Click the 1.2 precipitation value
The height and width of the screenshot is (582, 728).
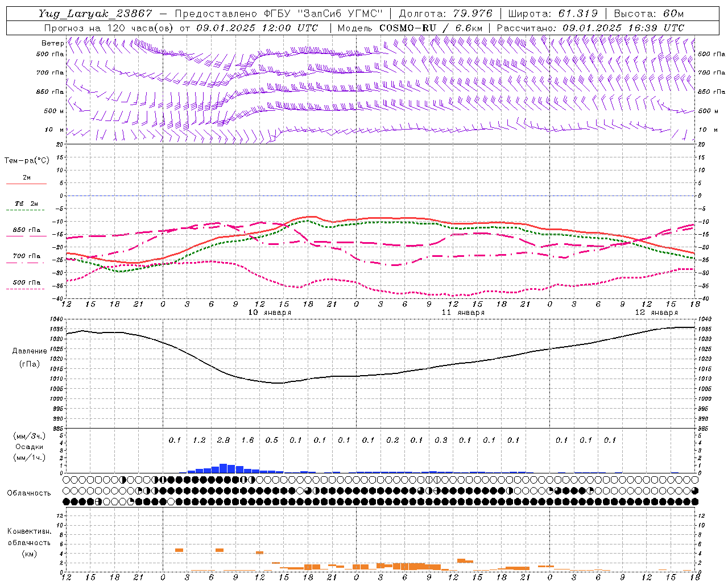coord(199,440)
